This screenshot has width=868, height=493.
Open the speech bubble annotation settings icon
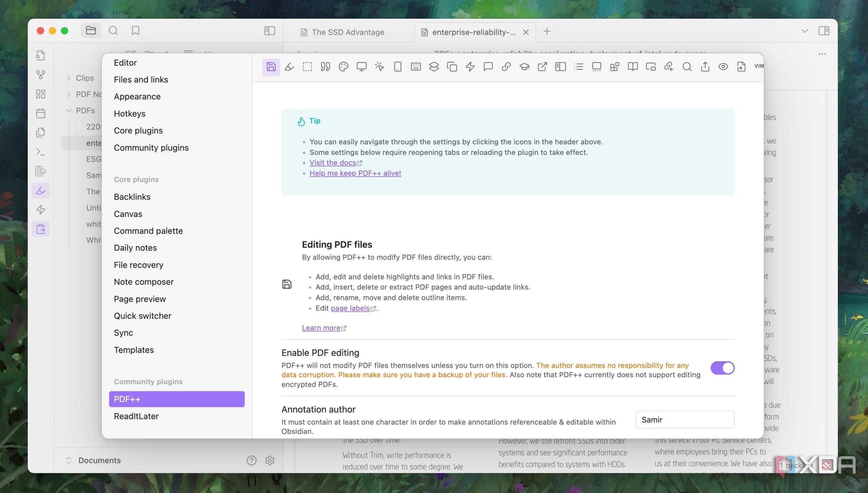pyautogui.click(x=488, y=67)
